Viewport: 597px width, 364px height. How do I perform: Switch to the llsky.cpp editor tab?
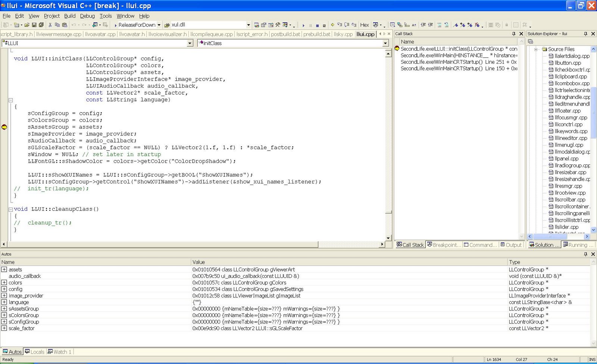pos(343,34)
